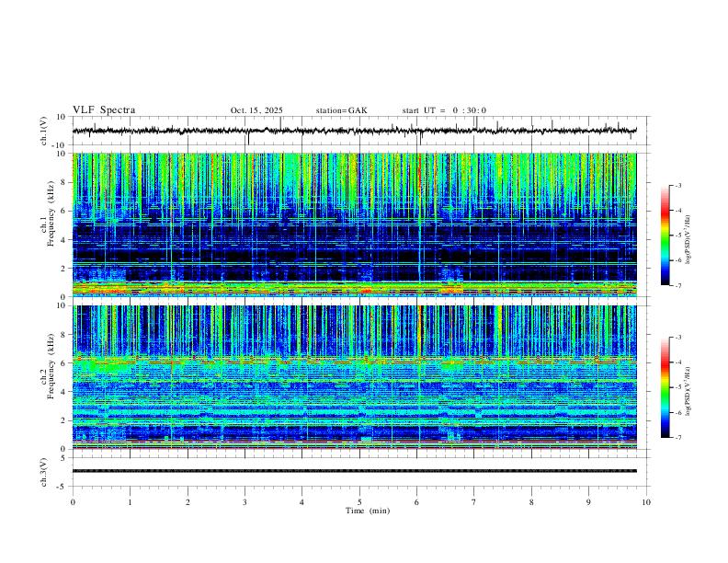Click time axis tick label '5'
Image resolution: width=728 pixels, height=563 pixels.
[359, 502]
